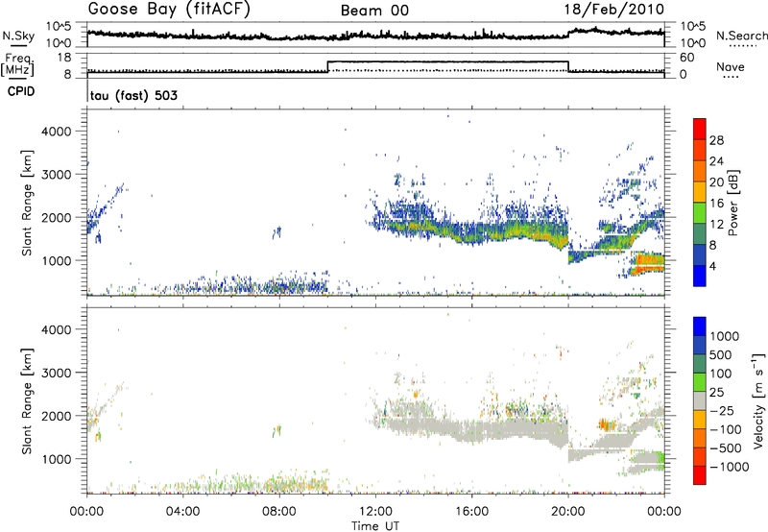Pick the teal power swatch between 8 and 12
Screen dimensions: 768x532
pos(700,233)
